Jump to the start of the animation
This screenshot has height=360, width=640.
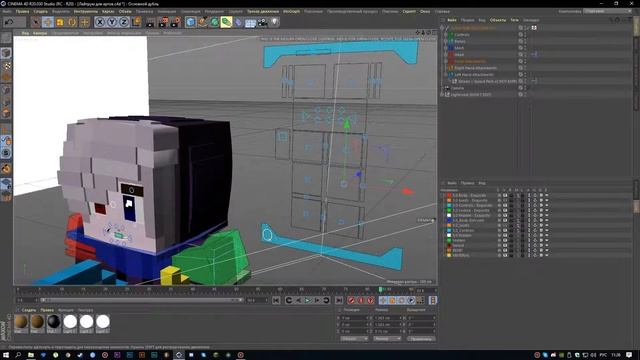276,300
